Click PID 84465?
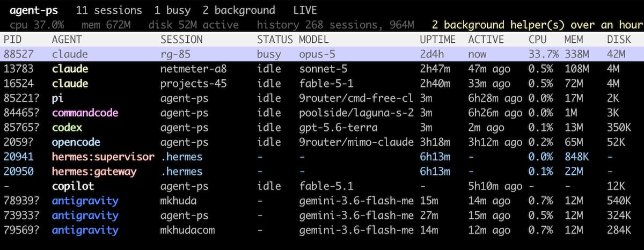Screen dimensions: 644x250 click(x=21, y=113)
